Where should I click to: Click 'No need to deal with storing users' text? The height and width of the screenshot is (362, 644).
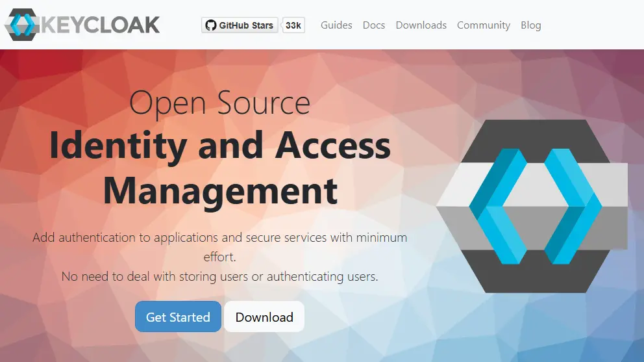click(x=155, y=276)
